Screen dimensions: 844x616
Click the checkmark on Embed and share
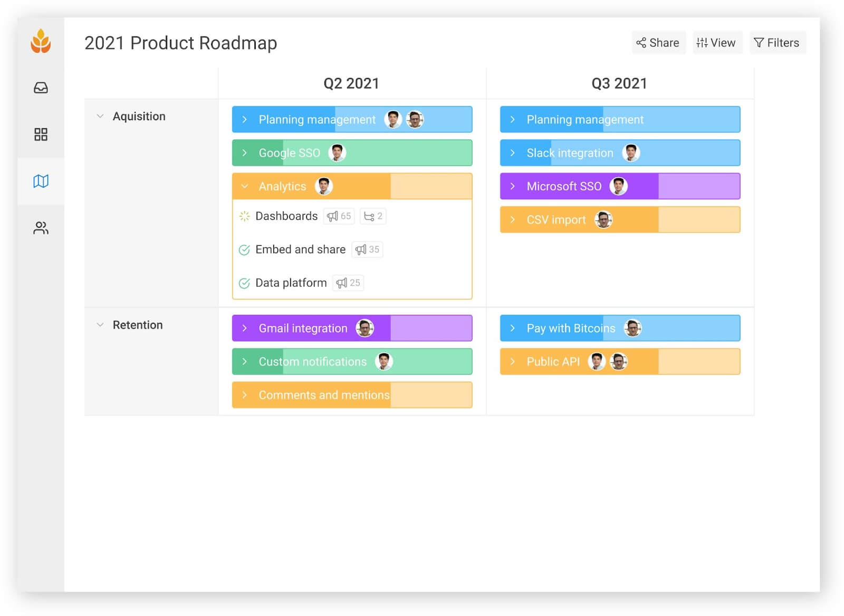coord(244,249)
